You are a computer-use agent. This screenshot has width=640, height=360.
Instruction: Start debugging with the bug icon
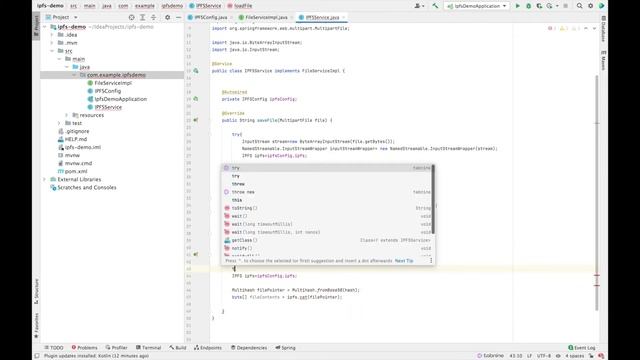click(x=528, y=6)
